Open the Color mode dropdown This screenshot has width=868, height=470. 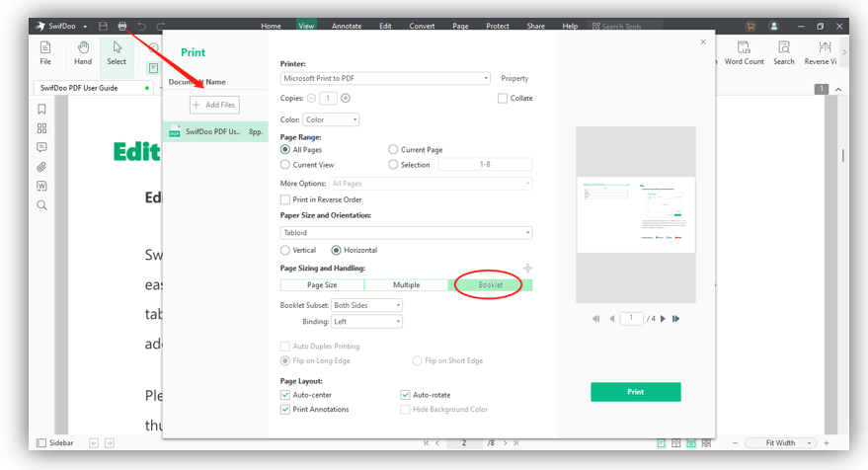[331, 119]
